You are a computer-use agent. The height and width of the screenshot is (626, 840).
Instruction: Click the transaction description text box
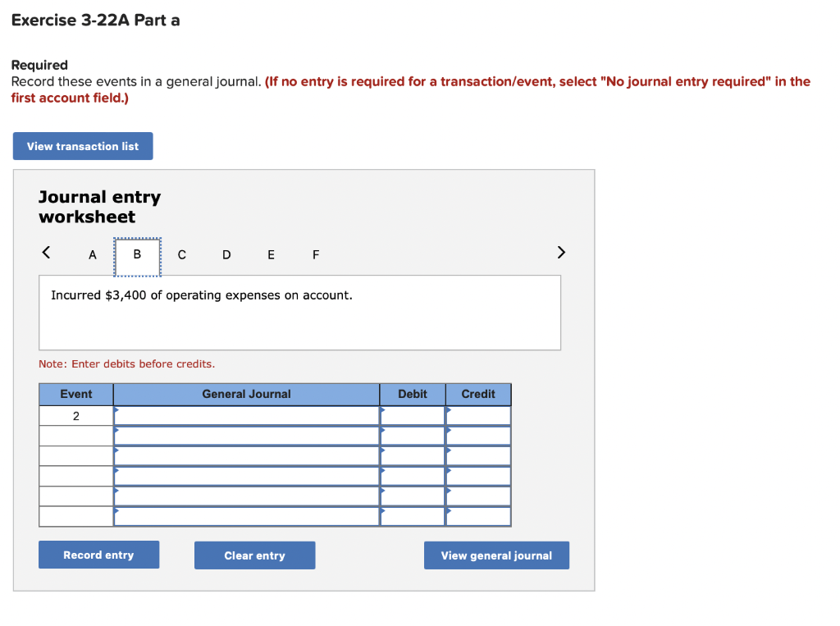pyautogui.click(x=299, y=313)
